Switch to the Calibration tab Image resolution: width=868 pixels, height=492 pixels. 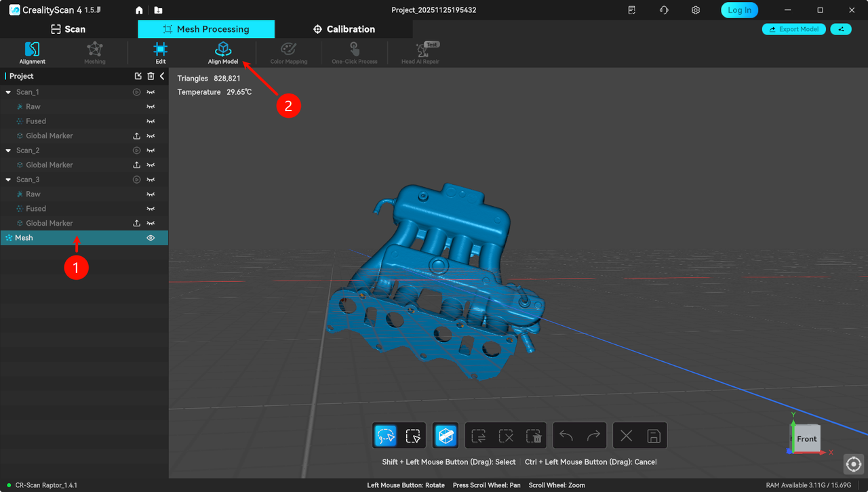click(x=344, y=29)
